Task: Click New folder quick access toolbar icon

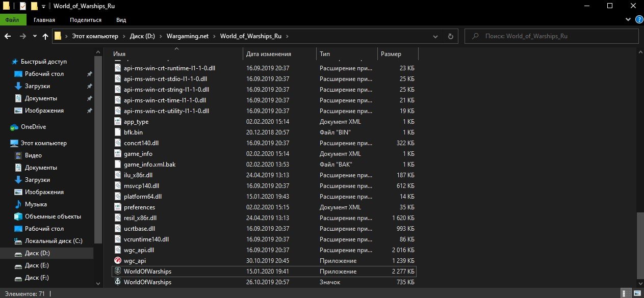Action: click(x=34, y=7)
